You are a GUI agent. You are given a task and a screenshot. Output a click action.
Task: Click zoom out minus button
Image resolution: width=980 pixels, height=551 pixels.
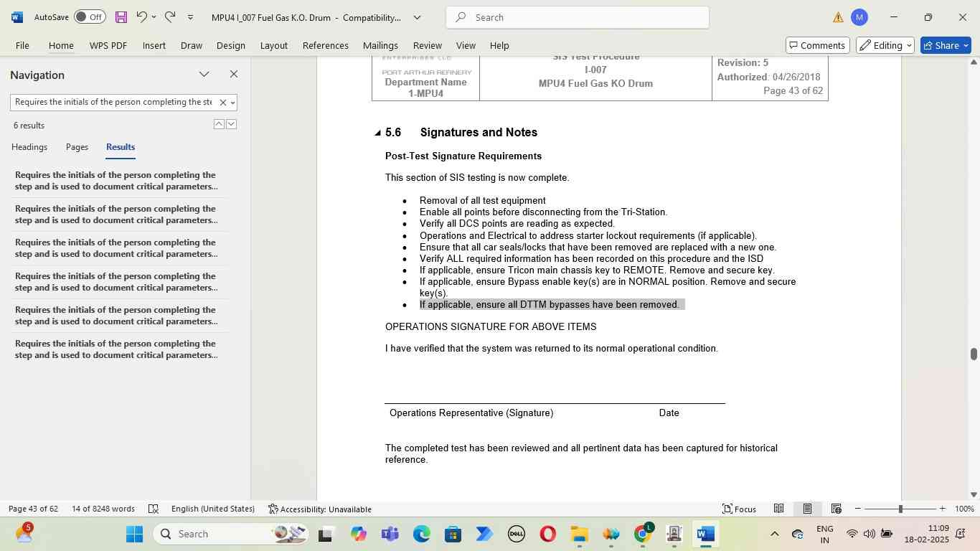[857, 509]
